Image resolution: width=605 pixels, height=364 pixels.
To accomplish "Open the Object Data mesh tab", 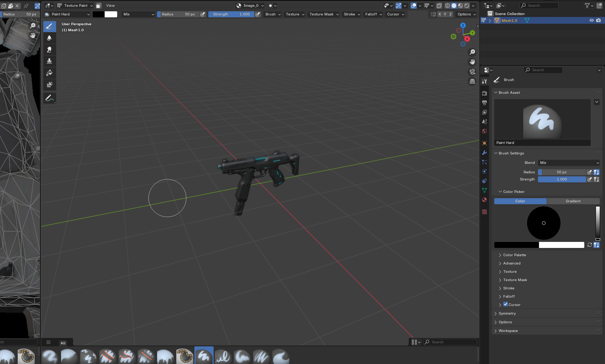I will pyautogui.click(x=484, y=190).
